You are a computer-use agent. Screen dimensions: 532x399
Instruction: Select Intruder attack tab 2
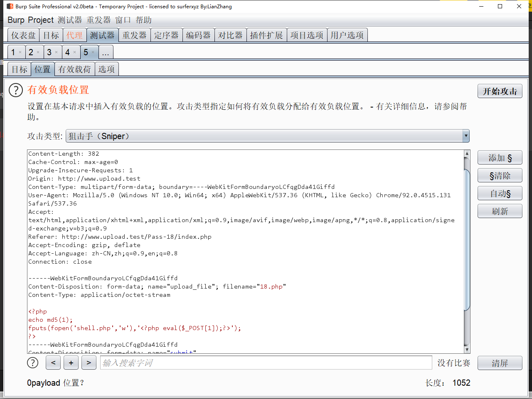(x=31, y=52)
